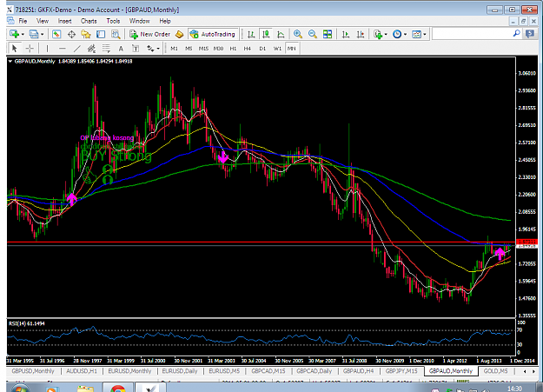Image resolution: width=543 pixels, height=392 pixels.
Task: Expand the Templates dropdown arrow
Action: 425,34
